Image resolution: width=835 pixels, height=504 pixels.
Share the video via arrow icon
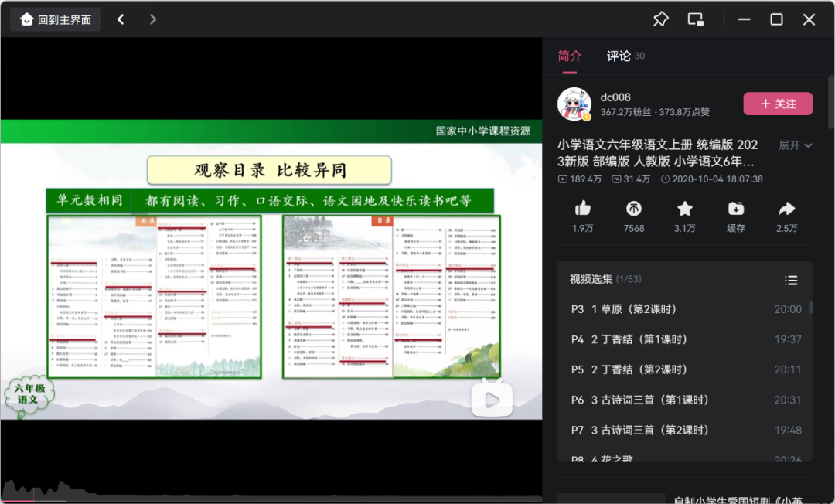(x=786, y=209)
